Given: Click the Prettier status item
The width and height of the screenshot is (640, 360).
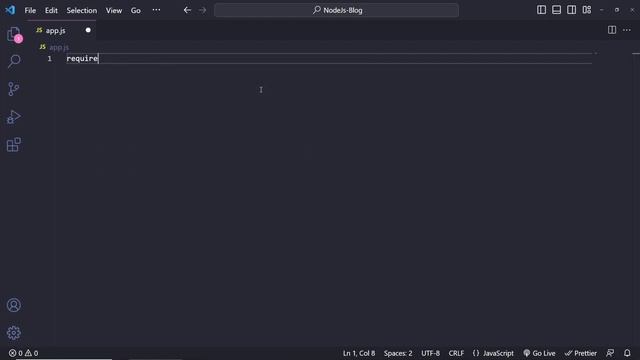Looking at the screenshot, I should [581, 353].
